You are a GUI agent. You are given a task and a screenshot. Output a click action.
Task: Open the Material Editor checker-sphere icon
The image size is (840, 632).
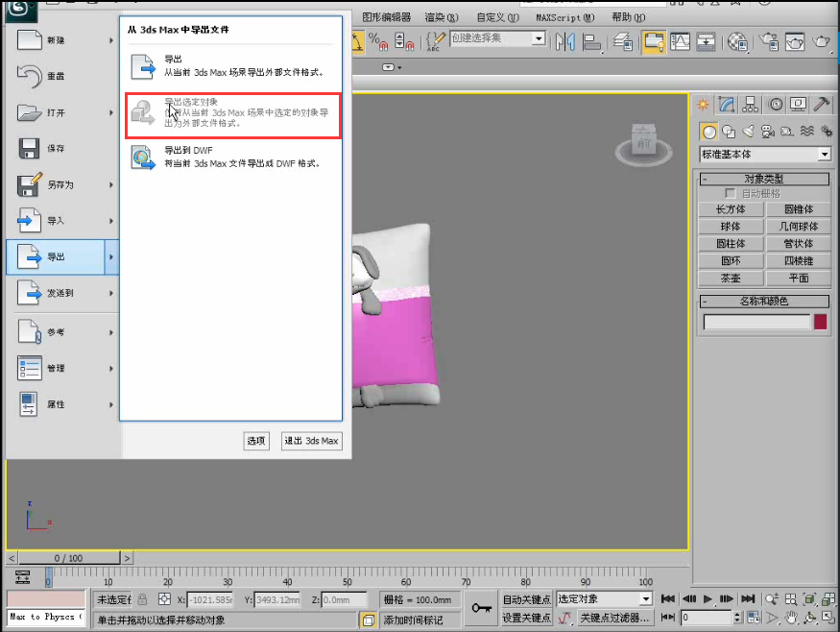pos(737,42)
